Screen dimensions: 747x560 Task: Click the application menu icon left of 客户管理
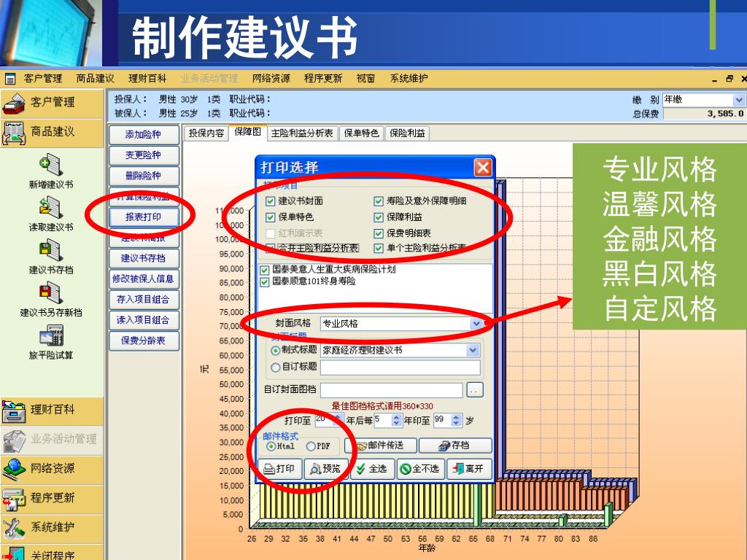[10, 79]
